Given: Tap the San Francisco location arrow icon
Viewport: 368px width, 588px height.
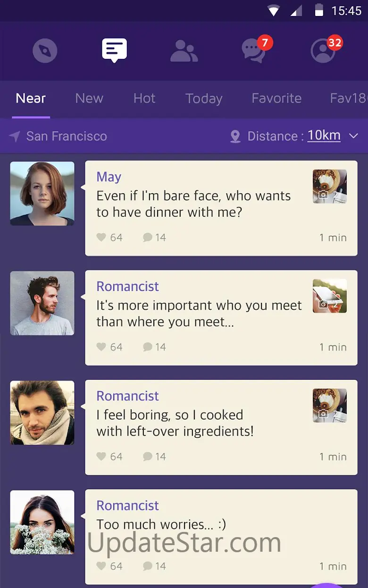Looking at the screenshot, I should tap(15, 137).
